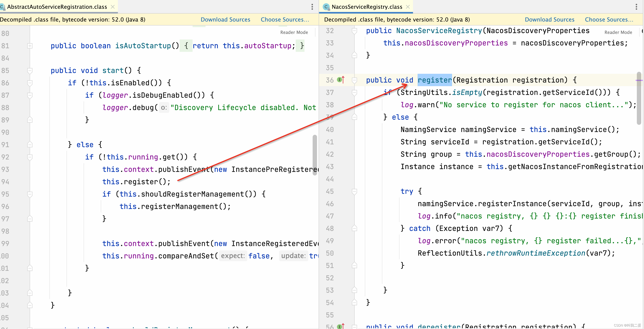Image resolution: width=644 pixels, height=329 pixels.
Task: Click fold end marker at line 101 left
Action: [30, 268]
